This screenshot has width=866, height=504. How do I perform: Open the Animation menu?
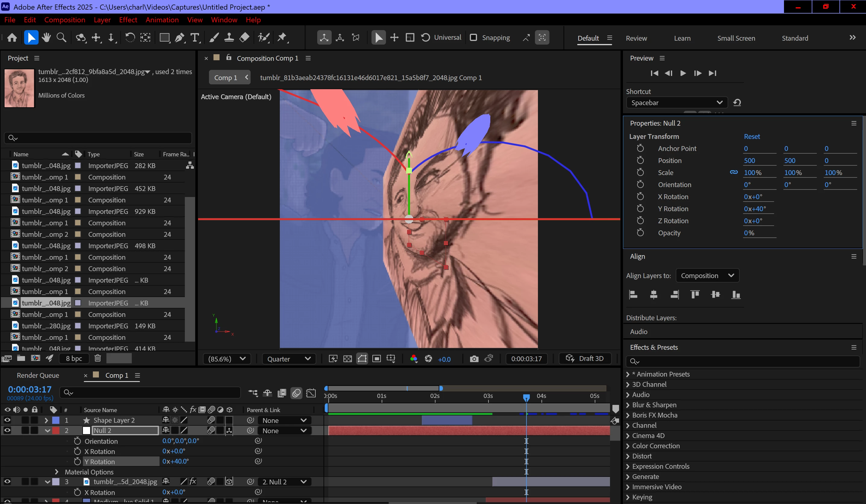point(162,20)
